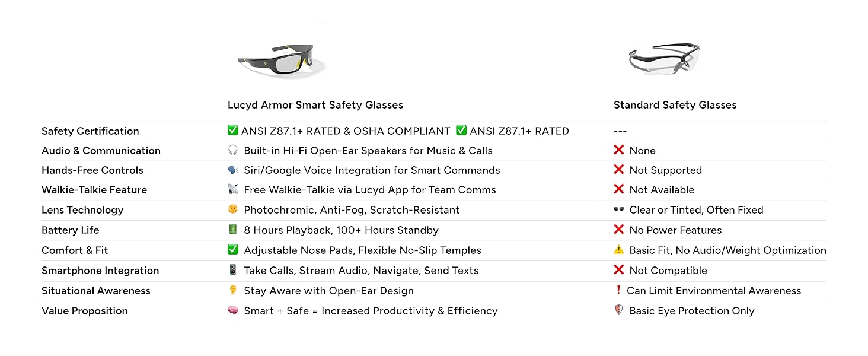The width and height of the screenshot is (868, 356).
Task: Click the headphones icon in Audio & Communication row
Action: tap(233, 150)
